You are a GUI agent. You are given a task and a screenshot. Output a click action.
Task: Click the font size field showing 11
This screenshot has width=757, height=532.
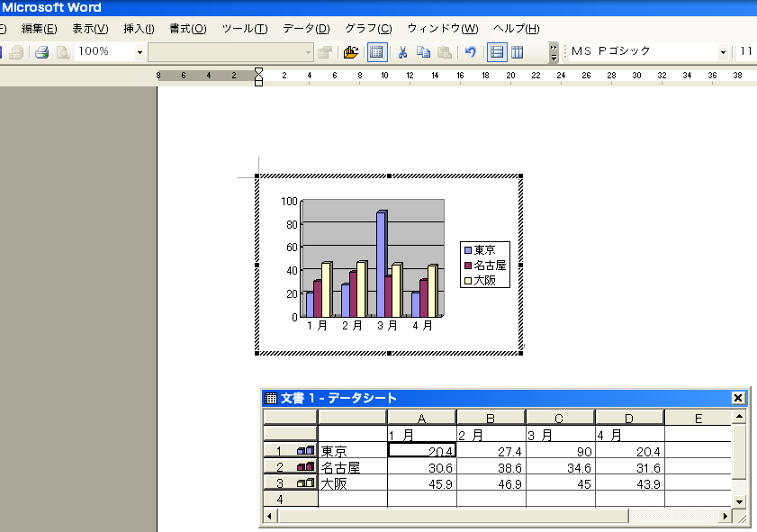tap(746, 51)
